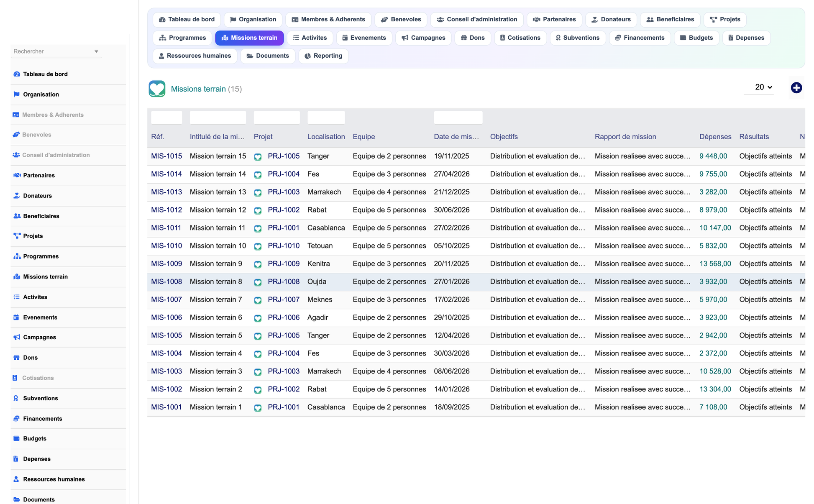Click the blue plus add mission icon

(796, 88)
